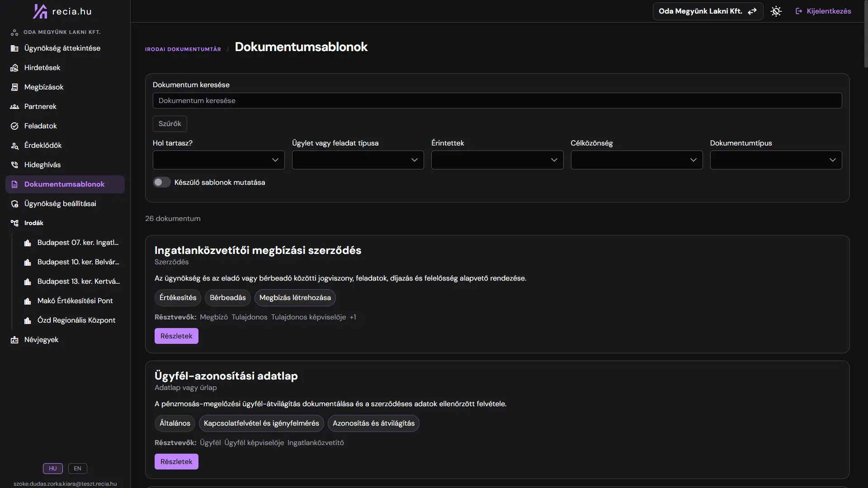Click the swap arrows next to Oda Megyünk Lakni Kft.
The image size is (868, 488).
752,11
